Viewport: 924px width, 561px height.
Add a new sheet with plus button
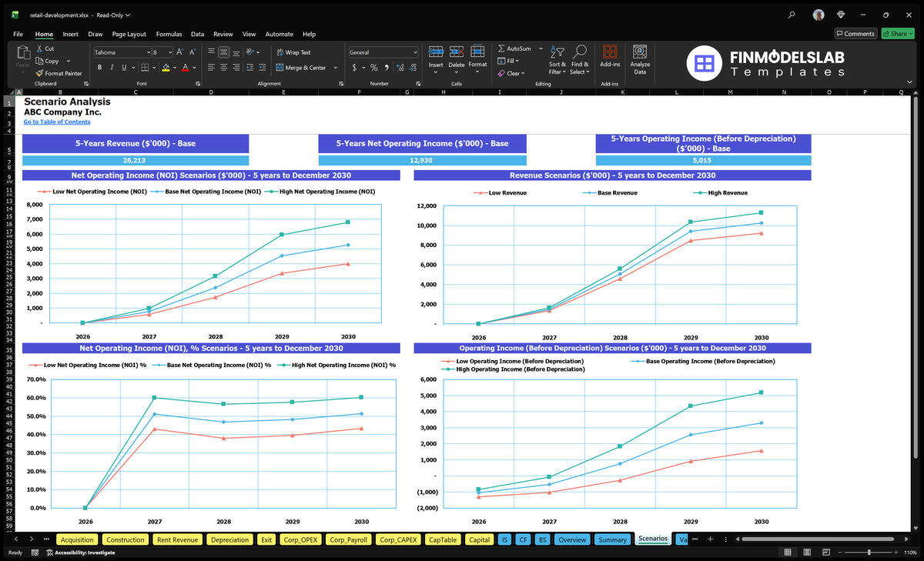pos(710,539)
